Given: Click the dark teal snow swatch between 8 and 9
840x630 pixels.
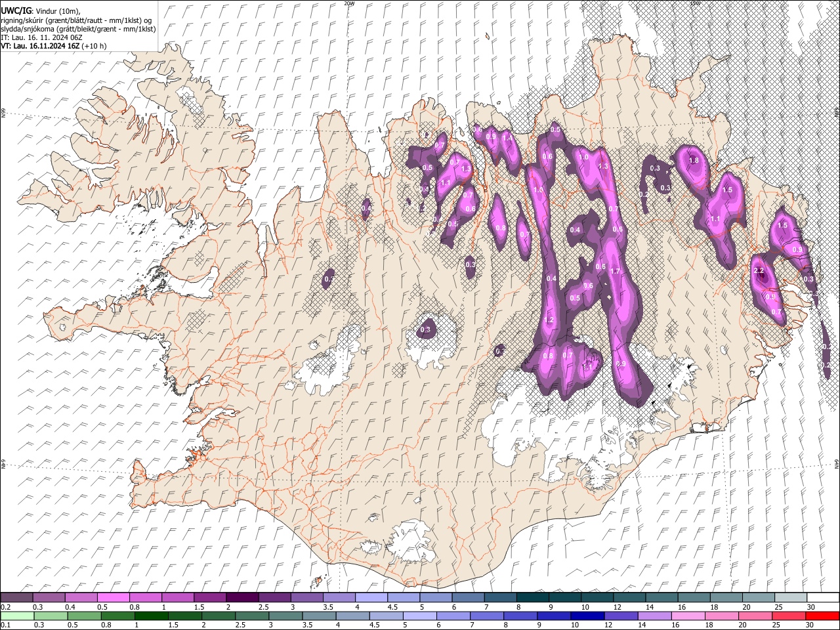Looking at the screenshot, I should tap(532, 597).
